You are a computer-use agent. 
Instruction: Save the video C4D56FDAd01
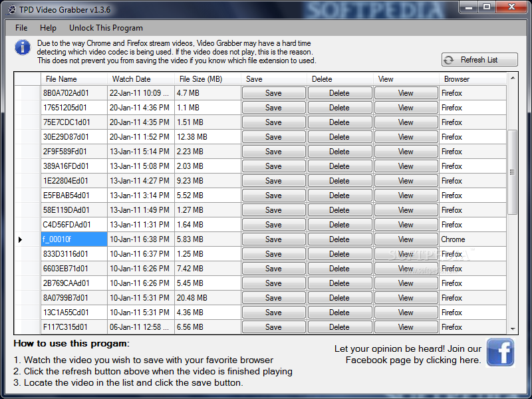pos(273,224)
